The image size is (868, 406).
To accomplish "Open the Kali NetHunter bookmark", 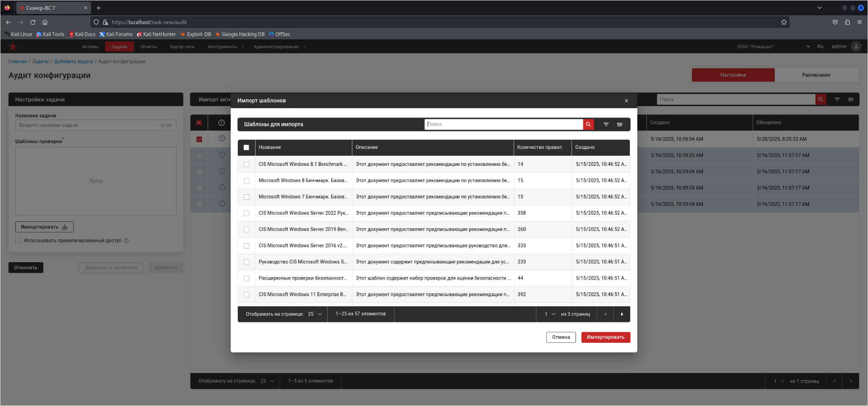I will (x=156, y=34).
